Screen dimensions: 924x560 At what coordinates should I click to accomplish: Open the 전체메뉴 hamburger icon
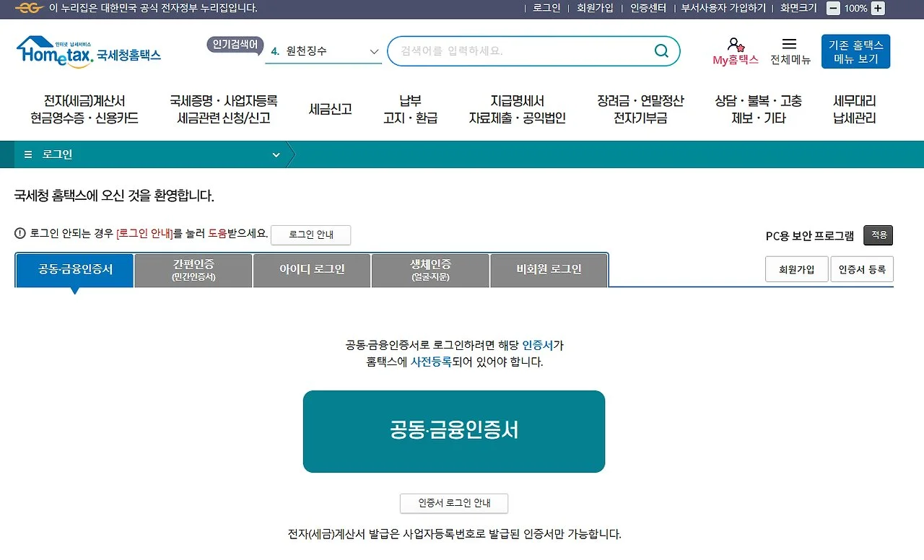click(x=787, y=45)
